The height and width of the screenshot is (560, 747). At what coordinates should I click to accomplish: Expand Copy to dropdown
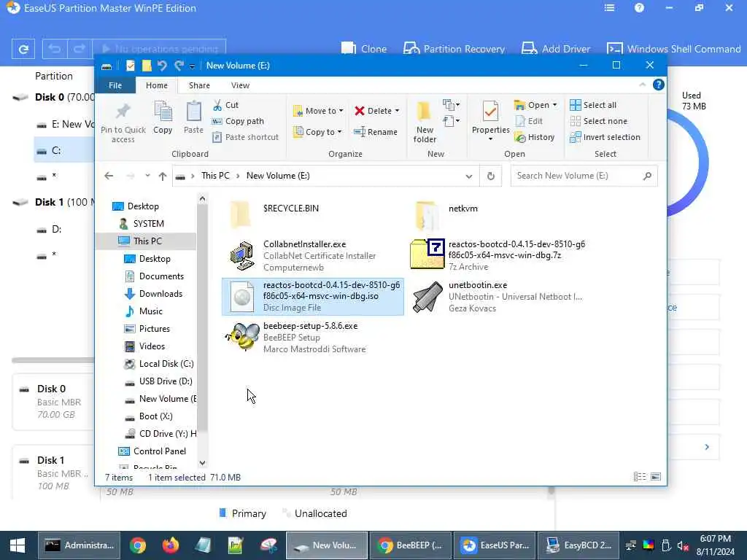click(339, 132)
